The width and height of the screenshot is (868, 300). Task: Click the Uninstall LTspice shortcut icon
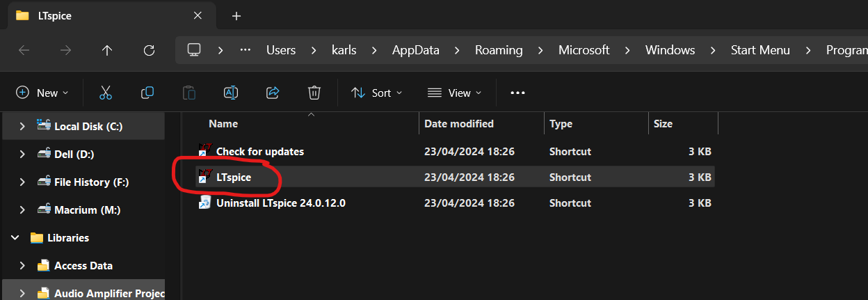point(204,203)
